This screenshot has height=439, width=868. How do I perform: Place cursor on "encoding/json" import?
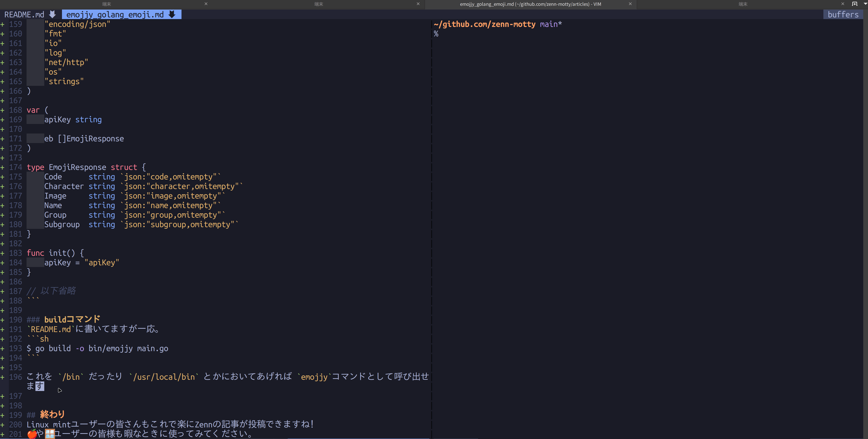(x=77, y=24)
